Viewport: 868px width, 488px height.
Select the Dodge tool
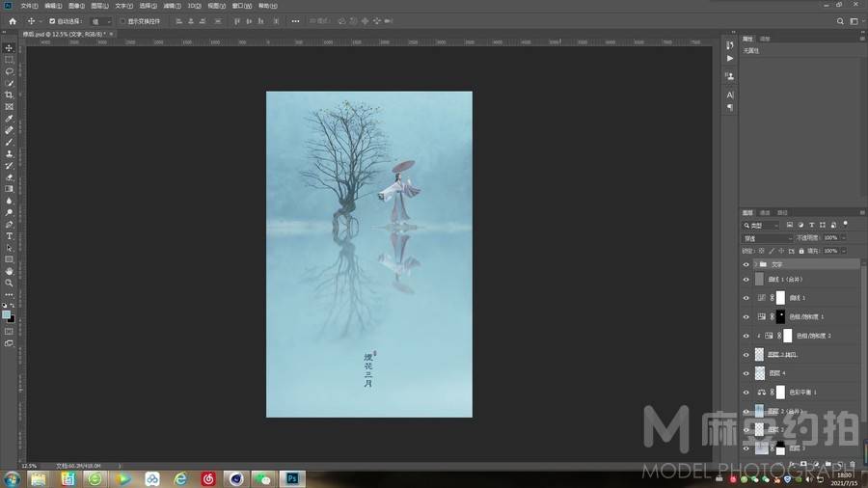pyautogui.click(x=9, y=212)
